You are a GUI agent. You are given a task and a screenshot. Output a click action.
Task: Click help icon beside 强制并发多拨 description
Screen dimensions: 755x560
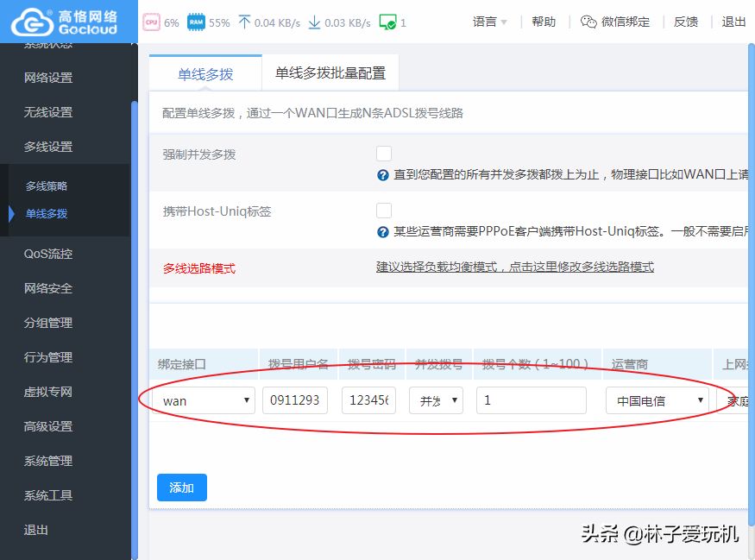(x=383, y=175)
